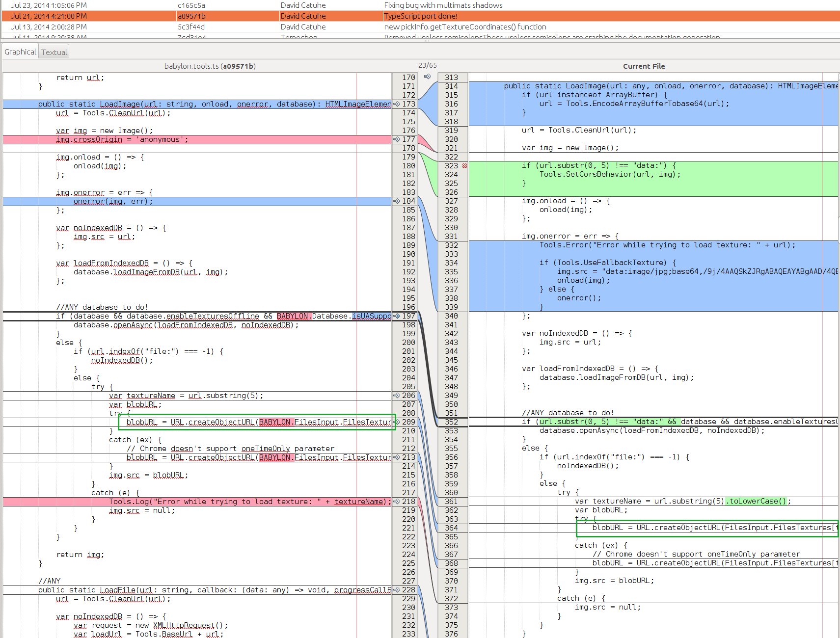Click 'public static LoadImage' line in left pane
Image resolution: width=840 pixels, height=638 pixels.
point(215,104)
